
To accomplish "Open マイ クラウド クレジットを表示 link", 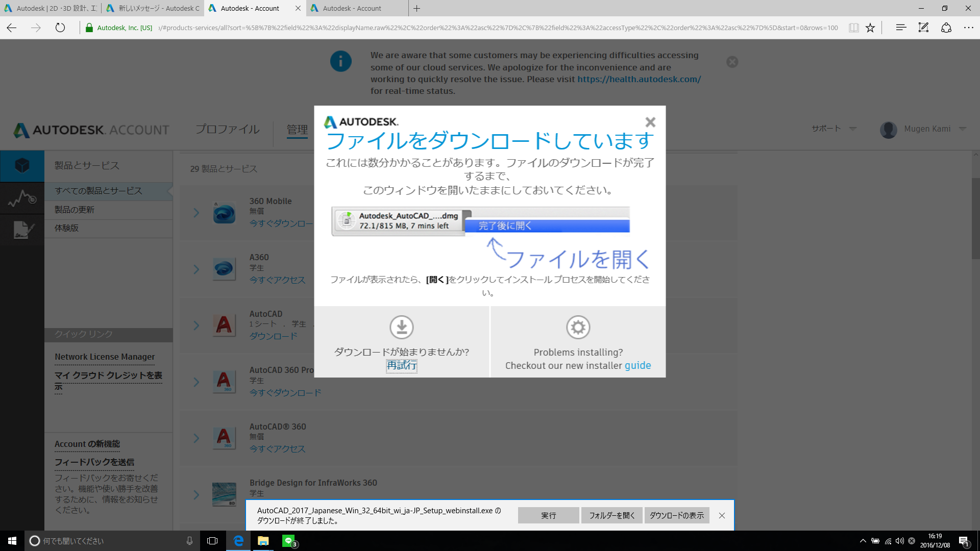I will click(x=108, y=381).
